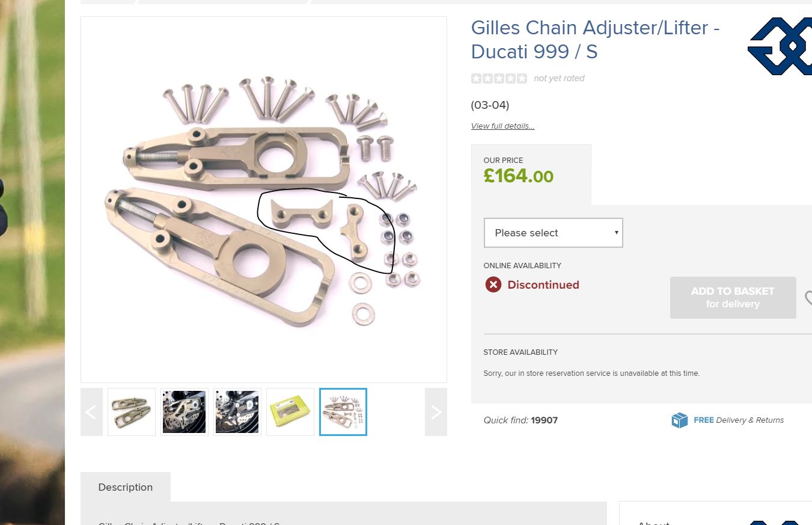Image resolution: width=812 pixels, height=525 pixels.
Task: Select first thumbnail of chain adjusters
Action: pyautogui.click(x=132, y=412)
